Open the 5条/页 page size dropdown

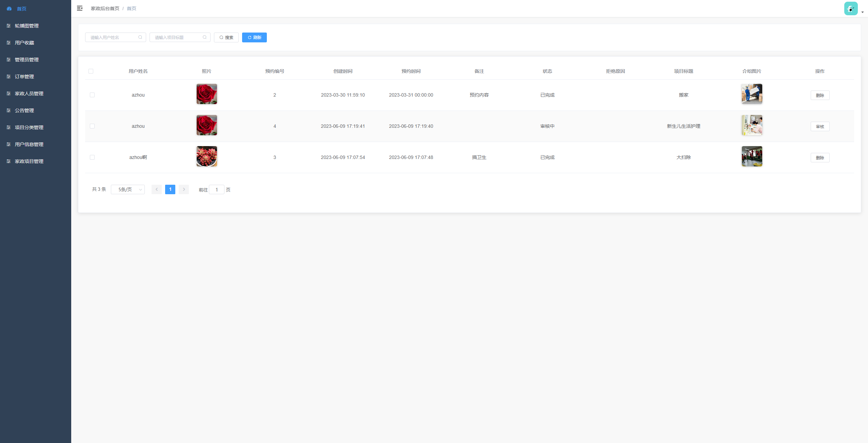127,189
